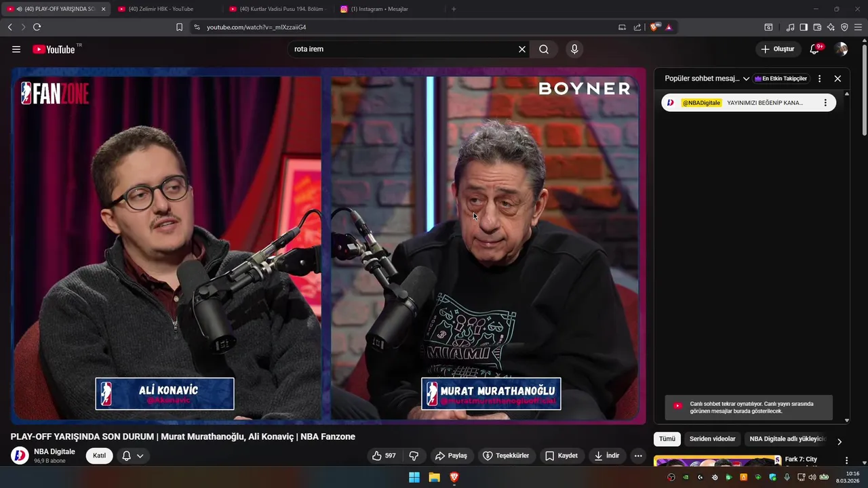Show more filter chips with right arrow

839,441
